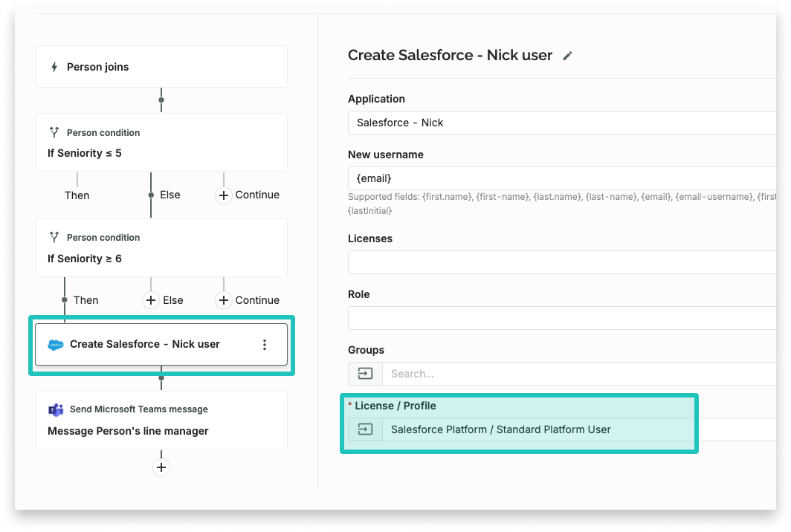This screenshot has width=791, height=532.
Task: Click the pencil icon next to Create Salesforce title
Action: [x=567, y=55]
